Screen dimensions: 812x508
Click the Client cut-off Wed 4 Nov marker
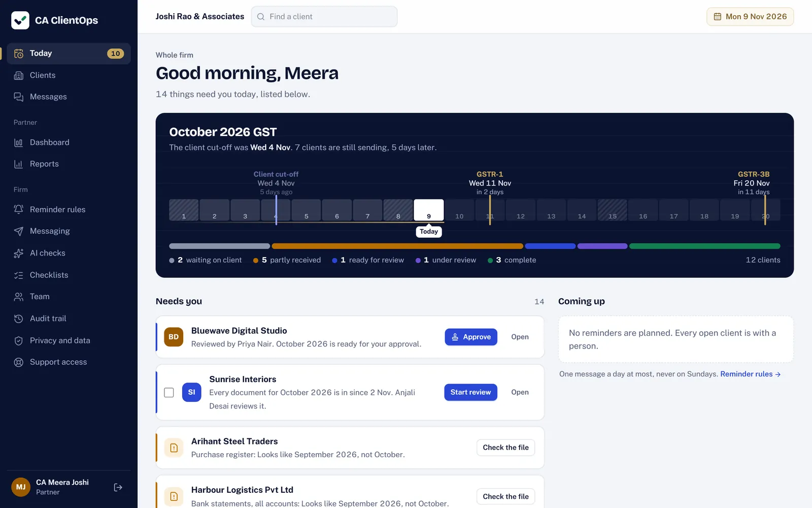276,183
